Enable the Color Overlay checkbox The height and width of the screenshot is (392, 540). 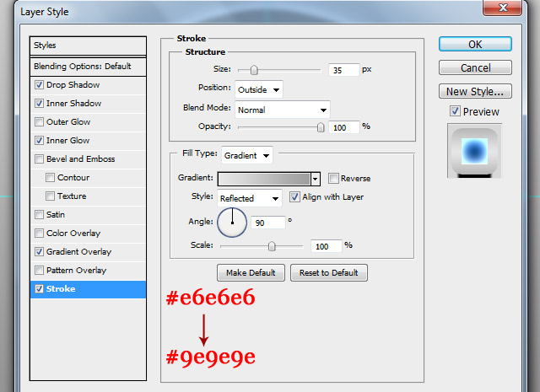pos(40,234)
